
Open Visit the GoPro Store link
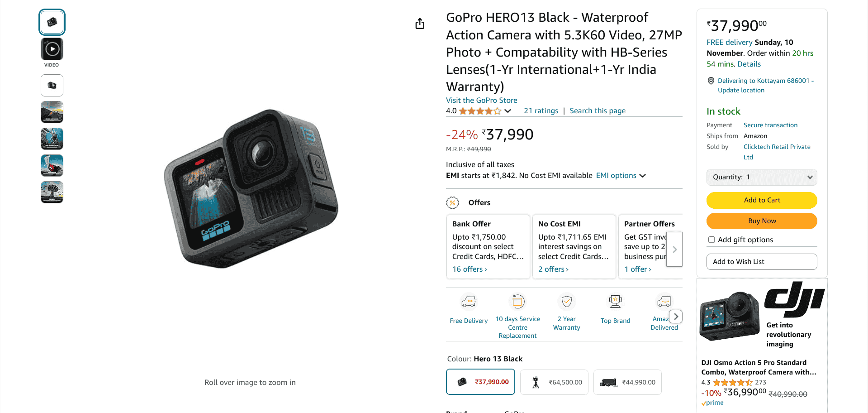pyautogui.click(x=481, y=101)
